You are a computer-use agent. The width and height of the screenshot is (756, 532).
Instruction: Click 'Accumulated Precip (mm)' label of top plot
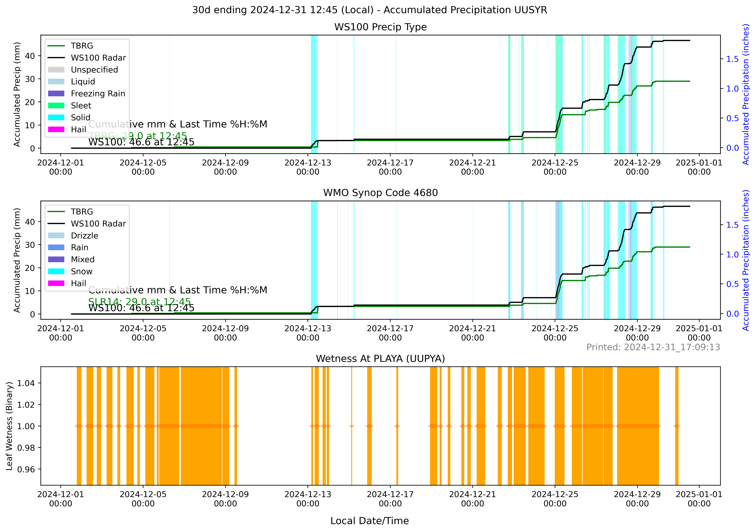[17, 94]
